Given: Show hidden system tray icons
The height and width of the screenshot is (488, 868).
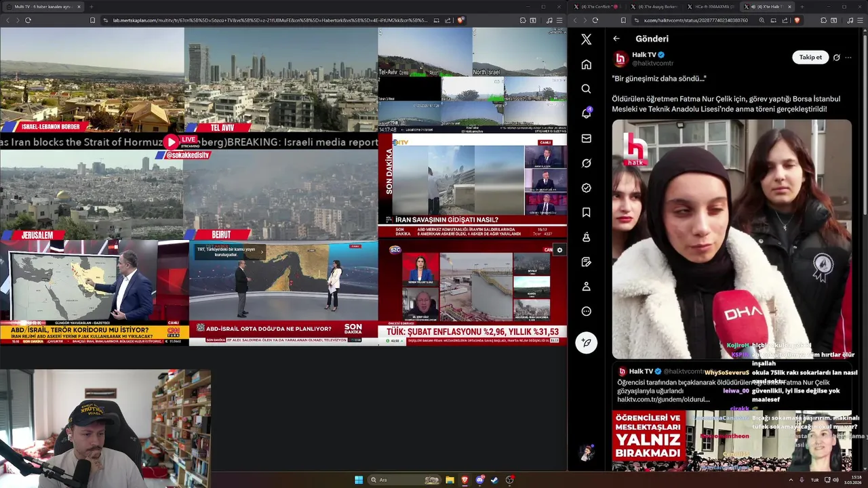Looking at the screenshot, I should [791, 480].
